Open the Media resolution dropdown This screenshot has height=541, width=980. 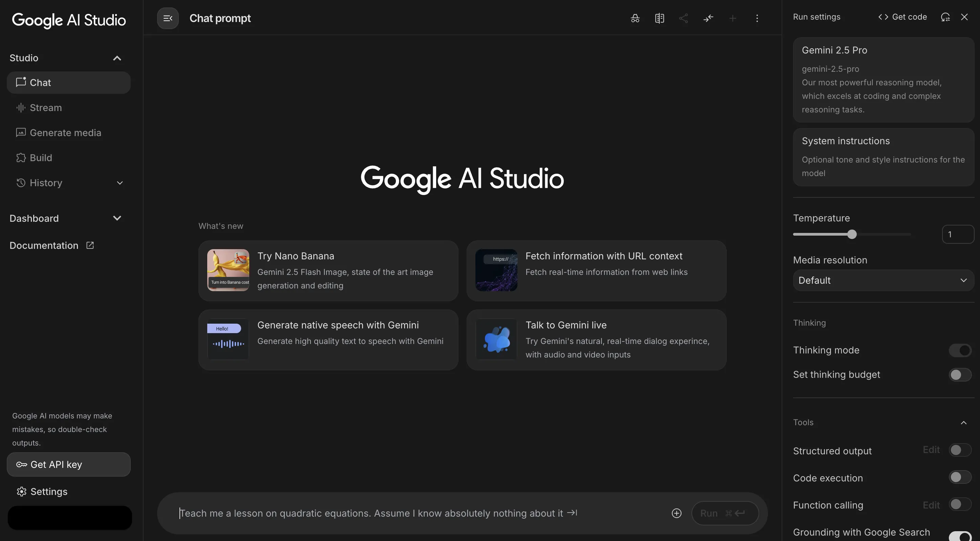tap(882, 280)
